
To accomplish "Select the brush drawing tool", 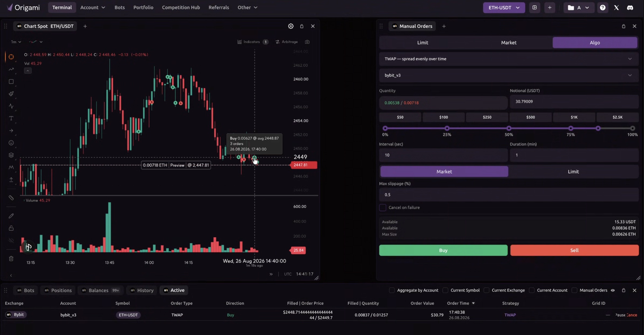I will (11, 94).
